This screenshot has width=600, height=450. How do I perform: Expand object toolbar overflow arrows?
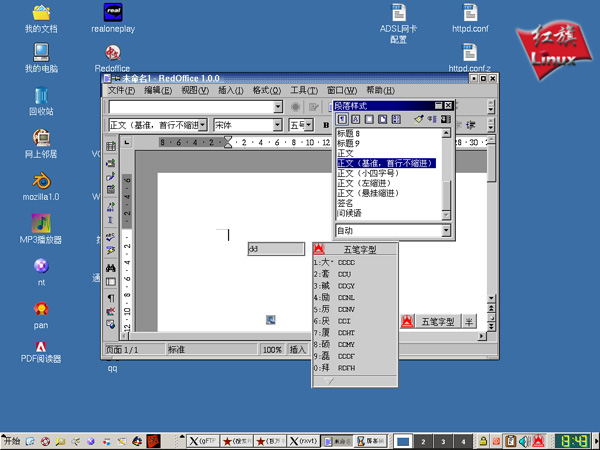pyautogui.click(x=491, y=125)
